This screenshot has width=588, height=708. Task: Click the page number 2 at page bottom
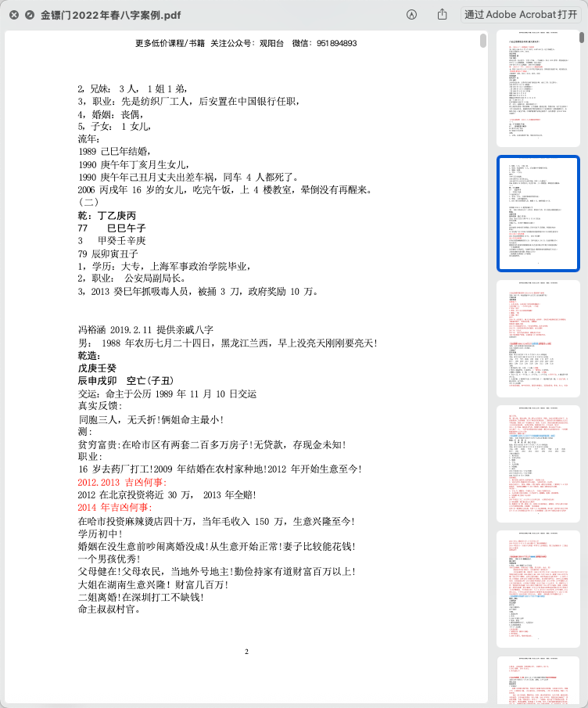point(246,651)
